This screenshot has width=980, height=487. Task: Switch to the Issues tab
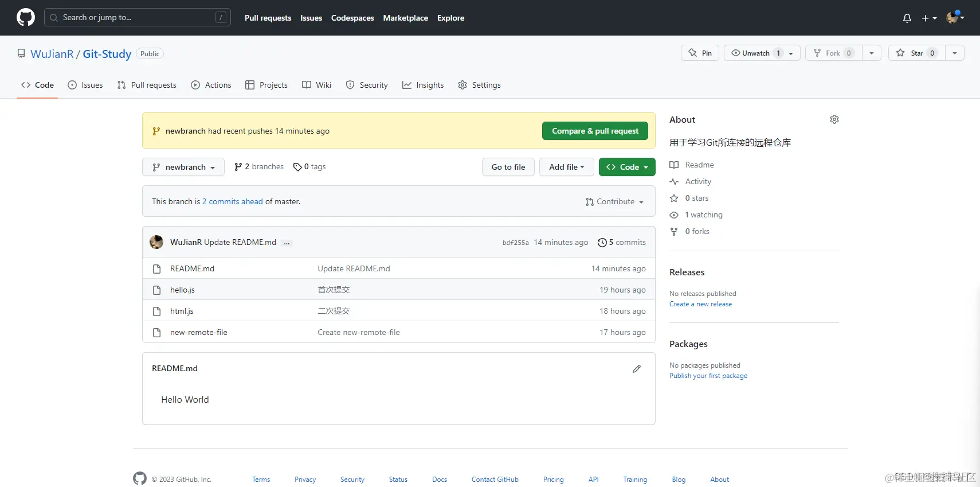[x=85, y=85]
